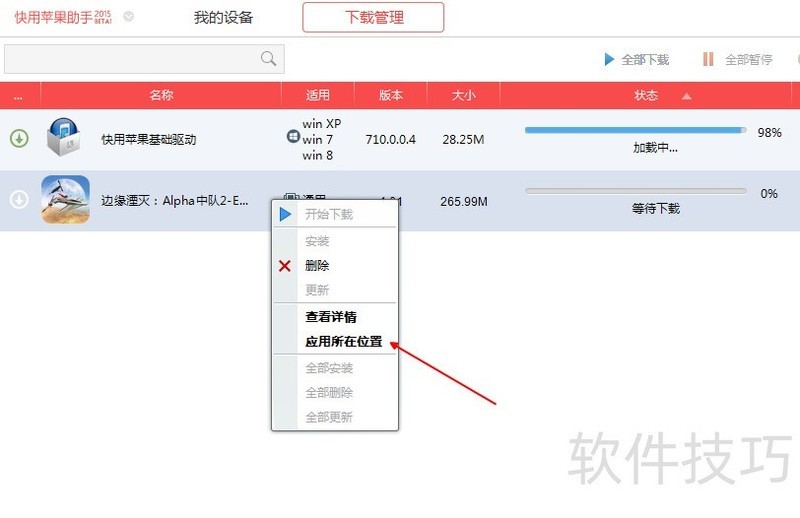Click the 边缘湮灭：Alpha中队2-E... name text
This screenshot has width=800, height=518.
(174, 201)
